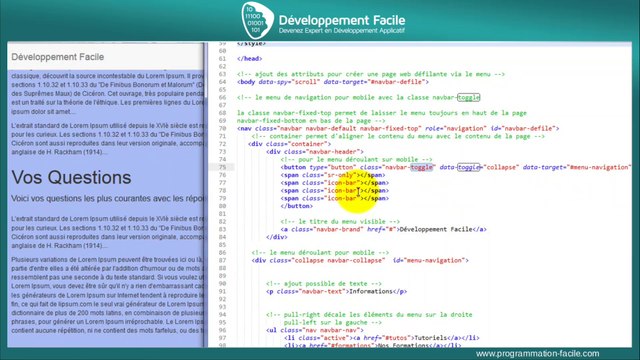Click the comment 'ajout des attributs pour créer'

371,74
